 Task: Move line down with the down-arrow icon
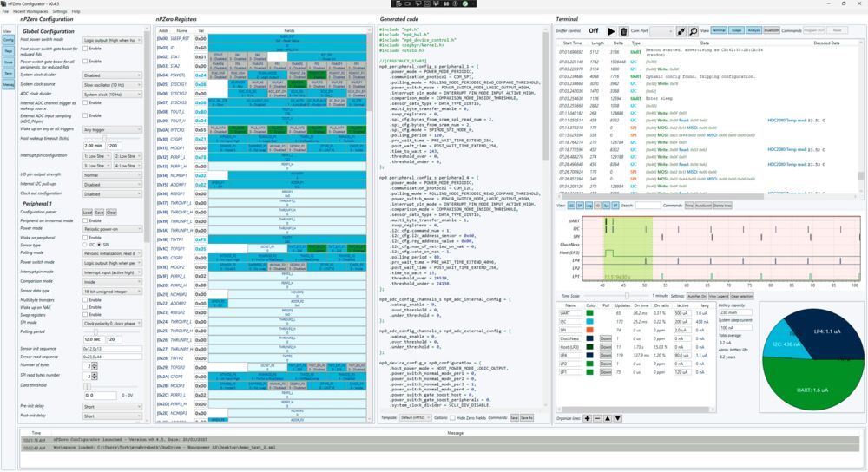click(x=618, y=418)
